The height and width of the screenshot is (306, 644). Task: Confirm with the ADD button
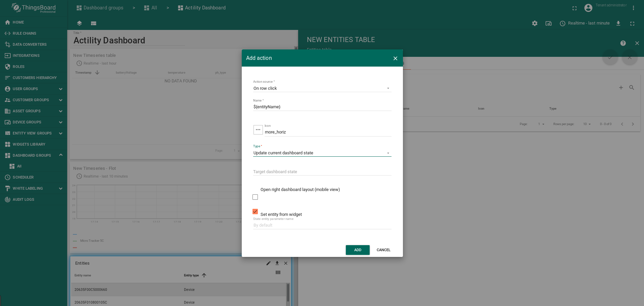pyautogui.click(x=358, y=250)
